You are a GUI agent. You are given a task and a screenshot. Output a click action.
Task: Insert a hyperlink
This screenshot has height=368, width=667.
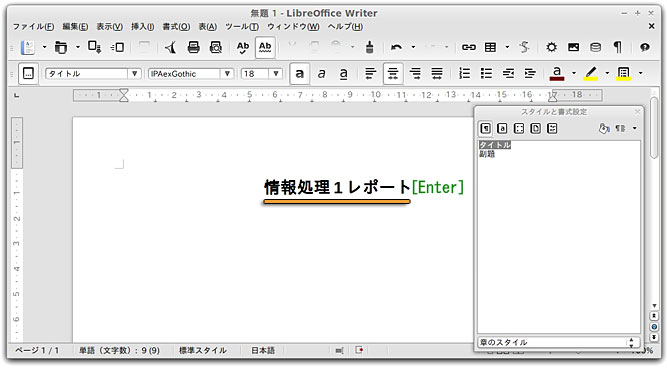point(469,47)
